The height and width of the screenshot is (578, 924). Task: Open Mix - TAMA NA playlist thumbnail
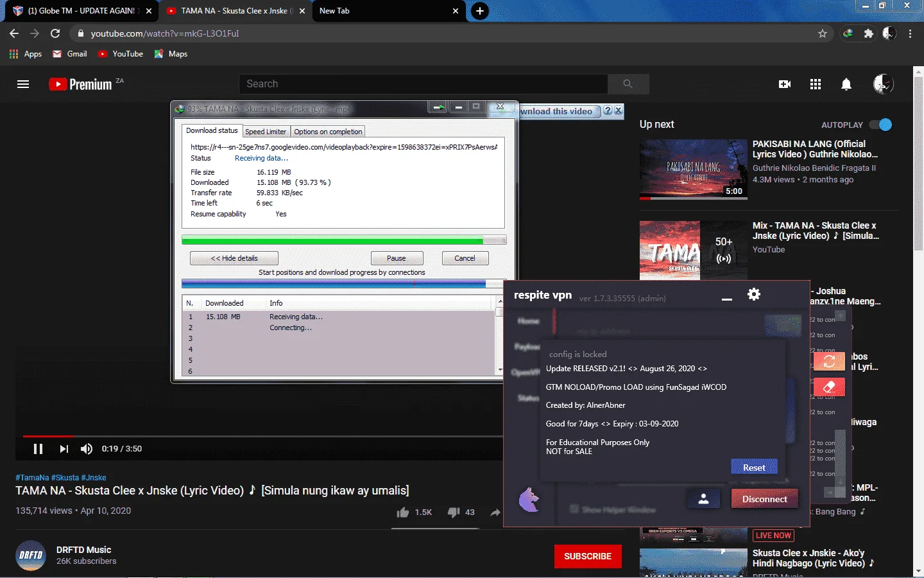pos(694,250)
